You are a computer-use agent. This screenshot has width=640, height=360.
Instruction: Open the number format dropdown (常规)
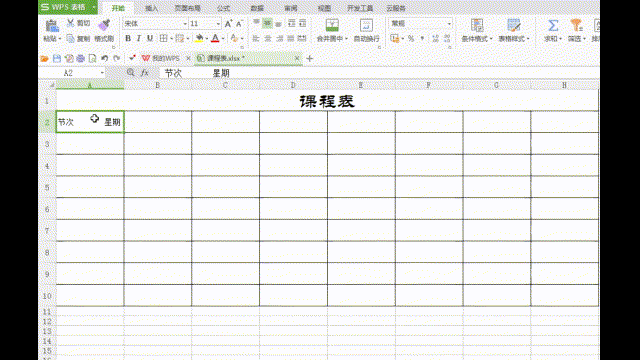pos(449,24)
